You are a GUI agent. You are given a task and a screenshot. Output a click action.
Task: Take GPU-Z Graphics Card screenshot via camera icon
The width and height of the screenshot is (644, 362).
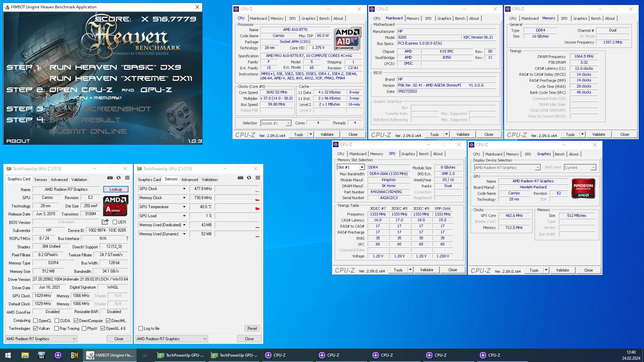click(x=110, y=178)
